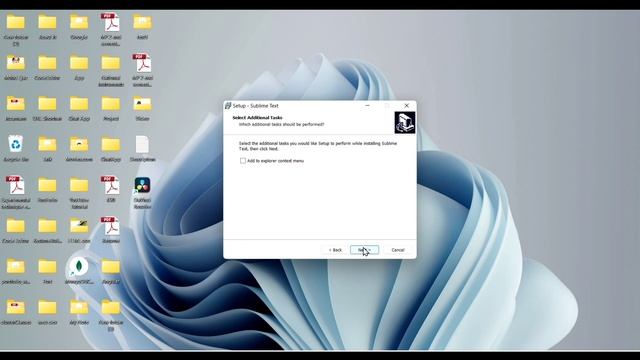Cancel the Sublime Text installation

(x=398, y=250)
